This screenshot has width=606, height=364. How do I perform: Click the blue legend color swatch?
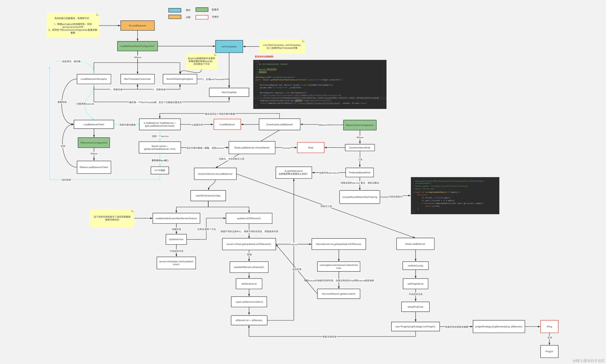pyautogui.click(x=175, y=10)
